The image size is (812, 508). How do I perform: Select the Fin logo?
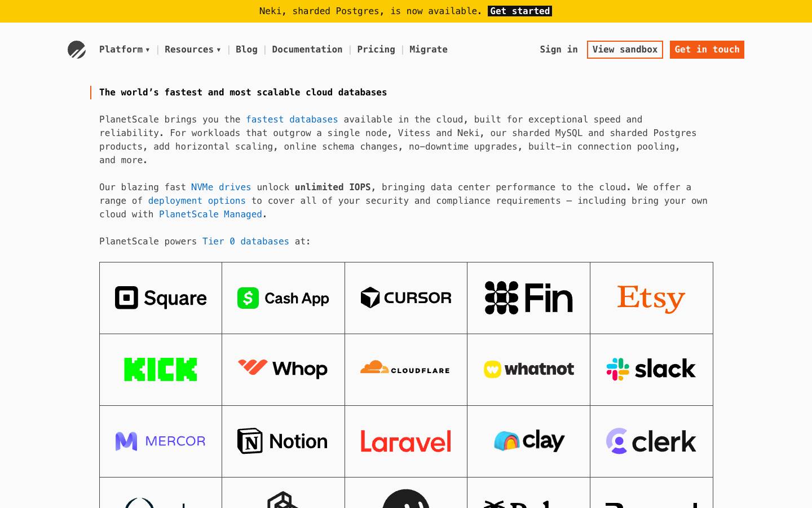[x=528, y=298]
